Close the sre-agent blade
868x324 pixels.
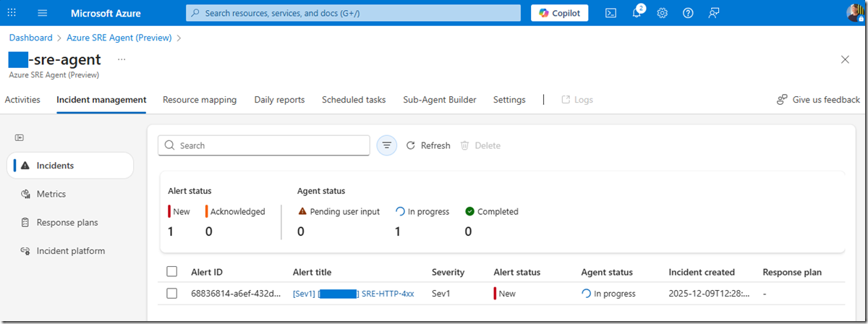(845, 59)
